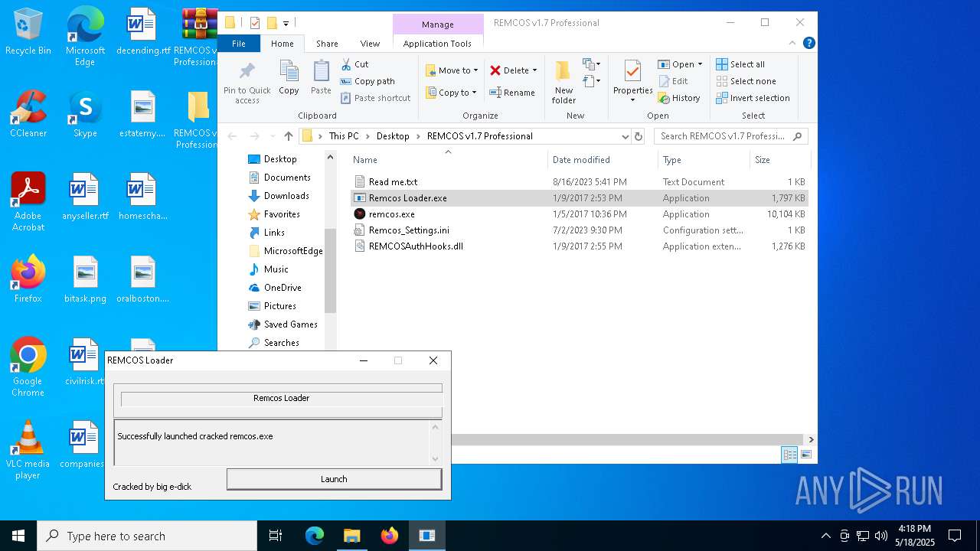Click the Search REMCOS v1.7 Professional field

coord(730,136)
